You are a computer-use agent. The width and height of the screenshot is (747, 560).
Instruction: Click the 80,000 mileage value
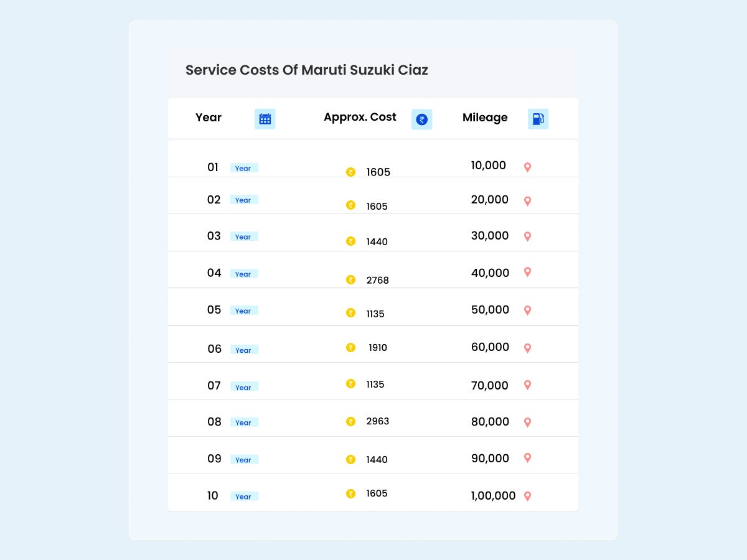tap(491, 422)
